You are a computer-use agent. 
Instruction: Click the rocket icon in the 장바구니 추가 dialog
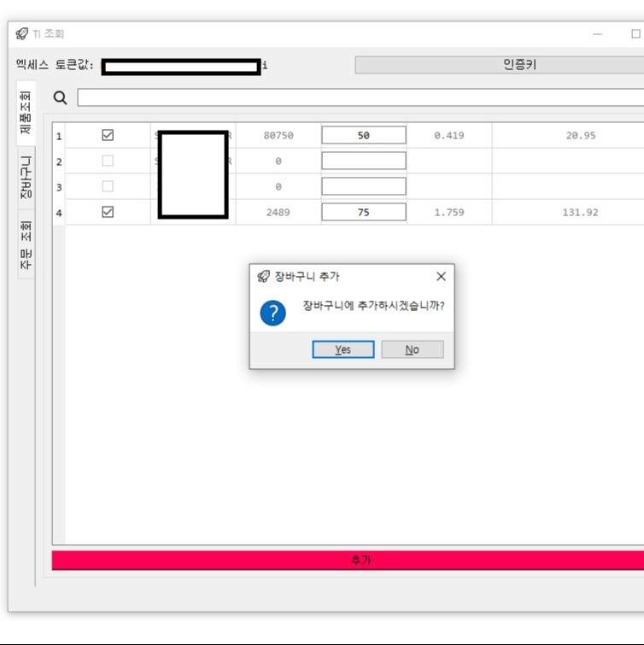[x=264, y=277]
